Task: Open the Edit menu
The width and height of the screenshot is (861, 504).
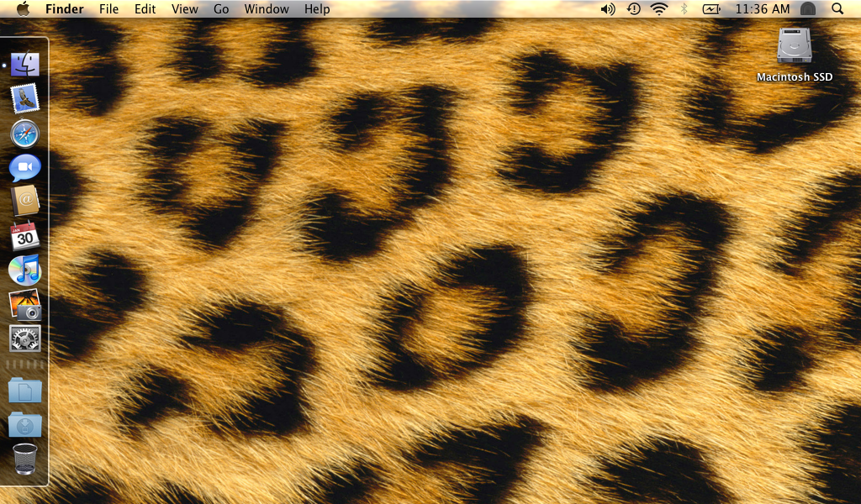Action: click(x=145, y=9)
